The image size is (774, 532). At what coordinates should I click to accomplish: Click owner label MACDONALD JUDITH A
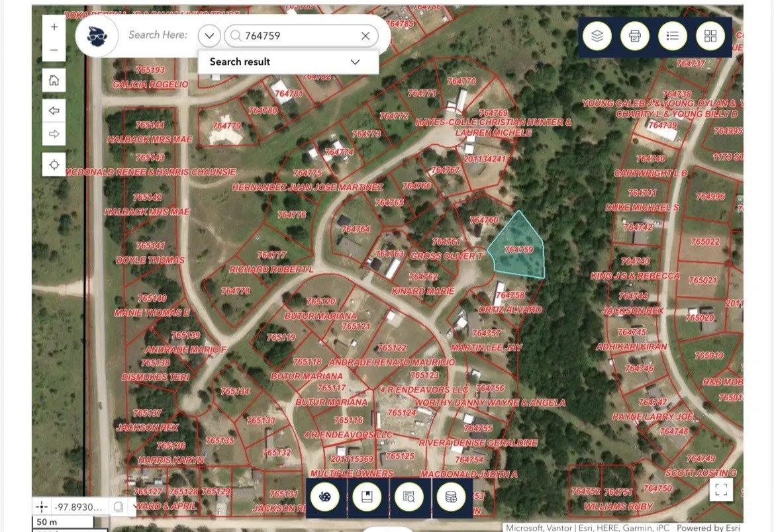click(469, 474)
